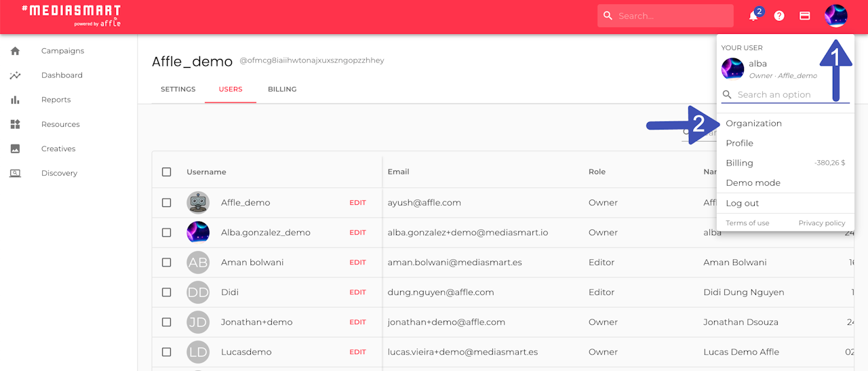Focus the top Search field

click(665, 16)
